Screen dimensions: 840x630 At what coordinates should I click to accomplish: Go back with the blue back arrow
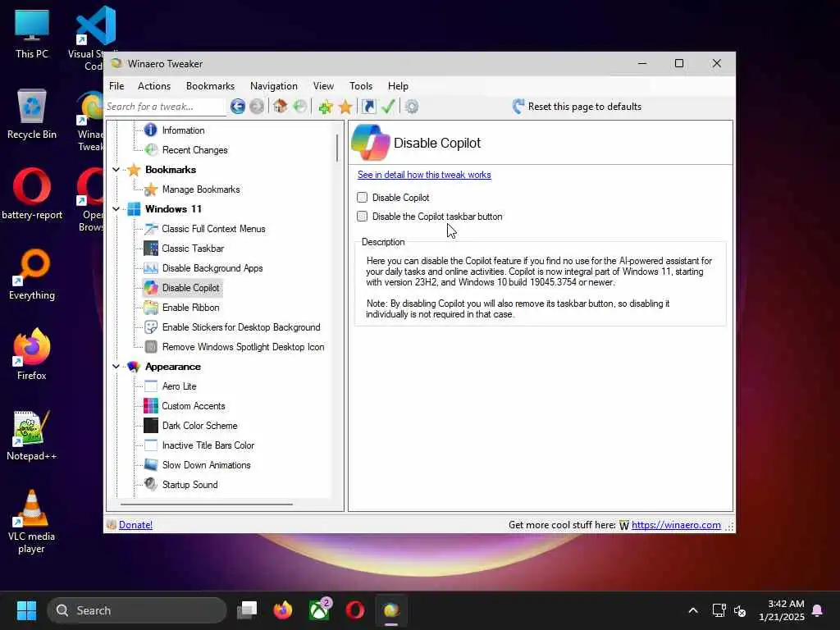[237, 107]
